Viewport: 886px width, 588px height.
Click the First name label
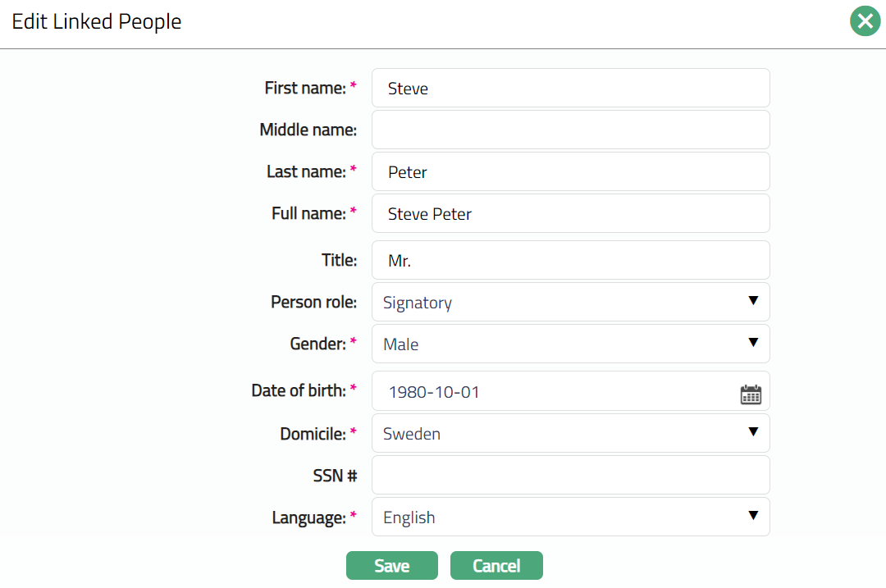pos(304,88)
